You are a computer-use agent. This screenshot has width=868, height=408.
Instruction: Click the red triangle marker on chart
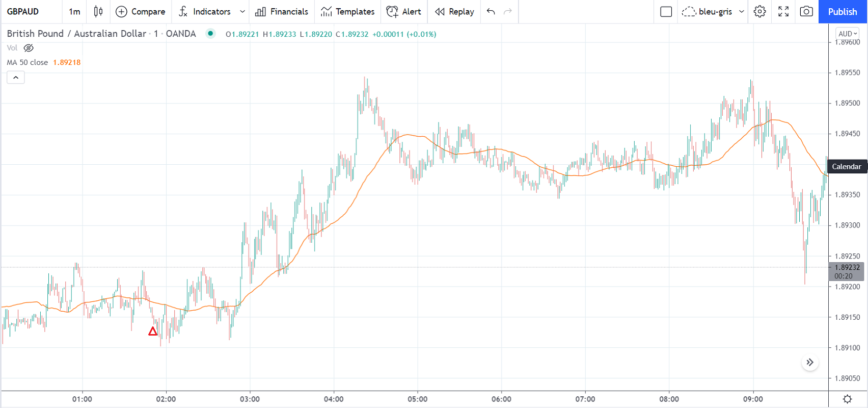click(x=153, y=331)
